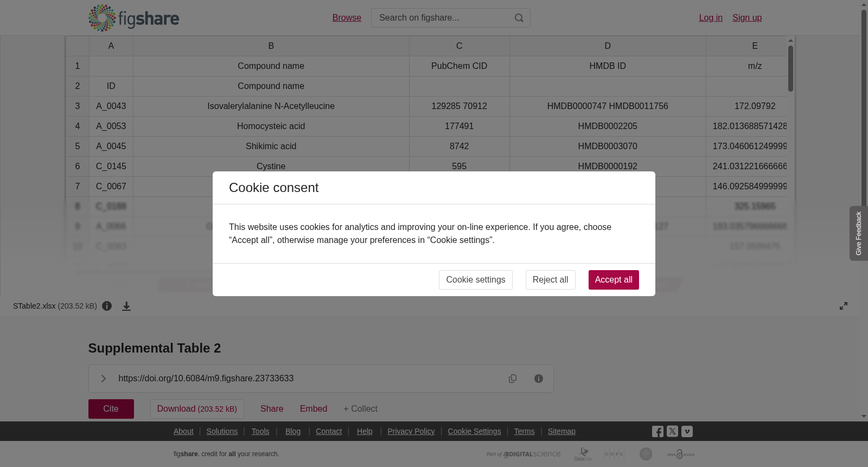Open figshare Vimeo page

(687, 432)
